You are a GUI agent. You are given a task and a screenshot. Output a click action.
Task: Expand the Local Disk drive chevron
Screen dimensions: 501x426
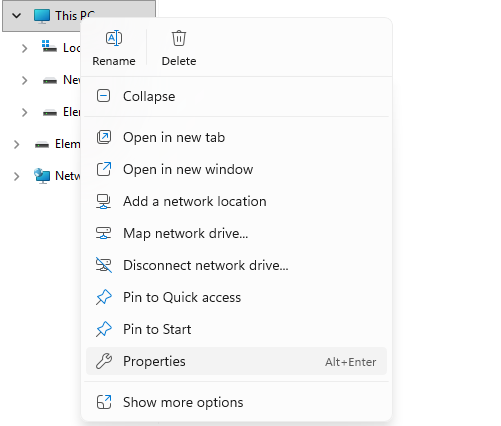pyautogui.click(x=25, y=48)
